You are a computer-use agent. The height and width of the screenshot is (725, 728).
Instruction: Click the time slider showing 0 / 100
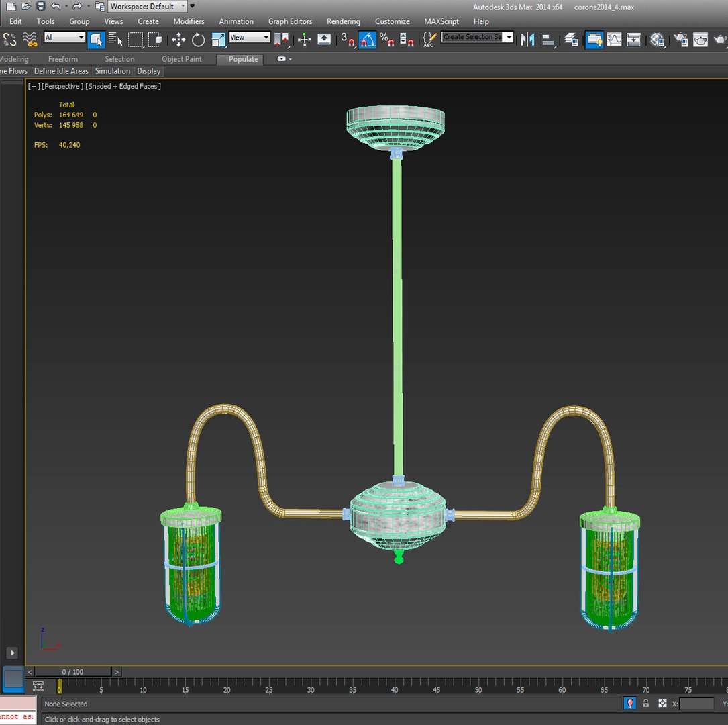pos(72,671)
